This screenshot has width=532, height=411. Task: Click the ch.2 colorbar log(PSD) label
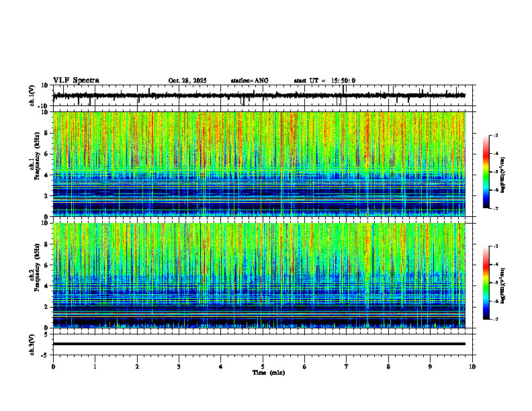click(504, 285)
